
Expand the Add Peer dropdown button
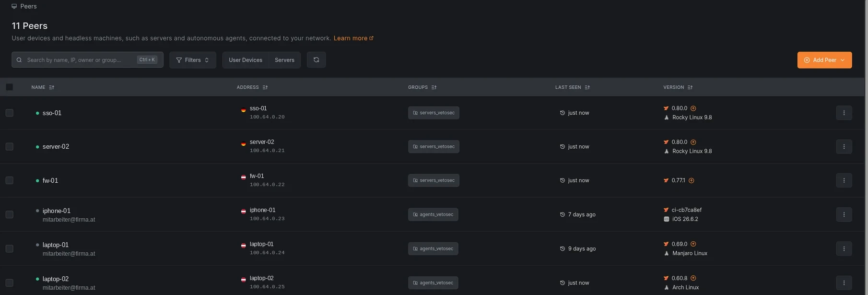[824, 60]
